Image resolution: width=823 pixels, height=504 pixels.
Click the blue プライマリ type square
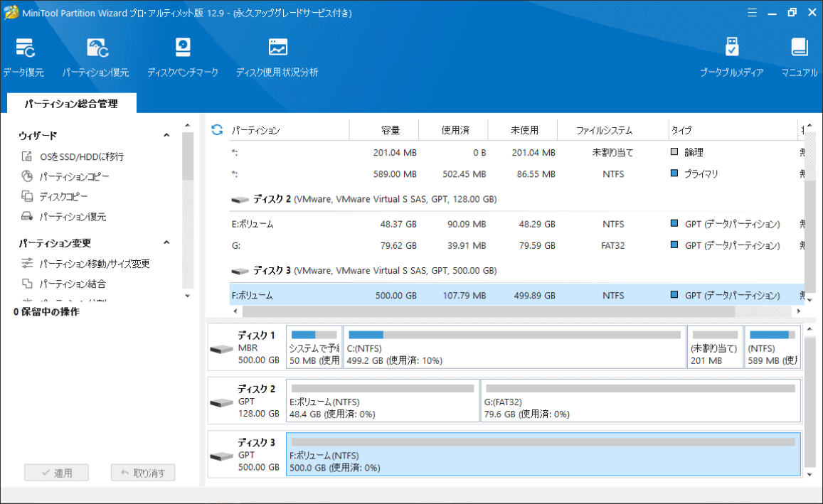click(674, 173)
